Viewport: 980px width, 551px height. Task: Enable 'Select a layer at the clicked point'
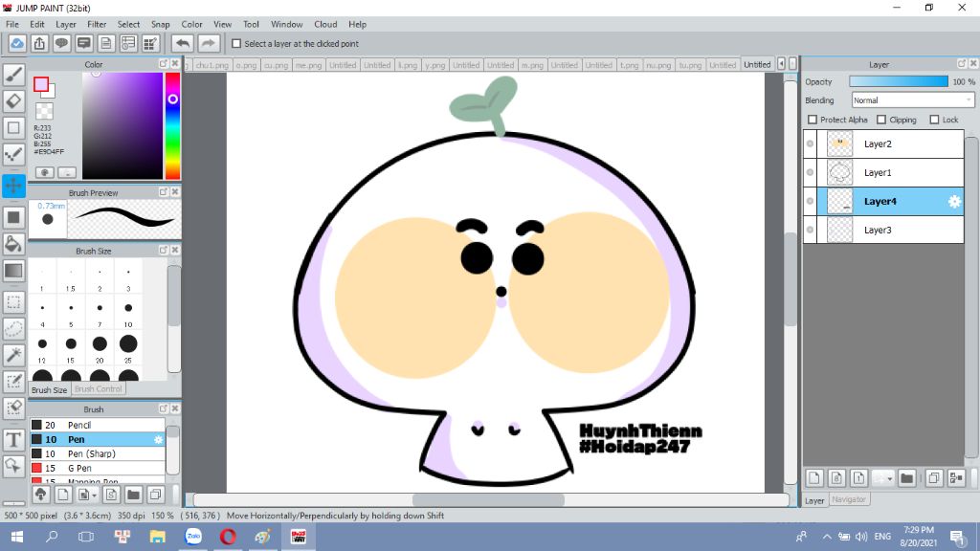pos(236,44)
